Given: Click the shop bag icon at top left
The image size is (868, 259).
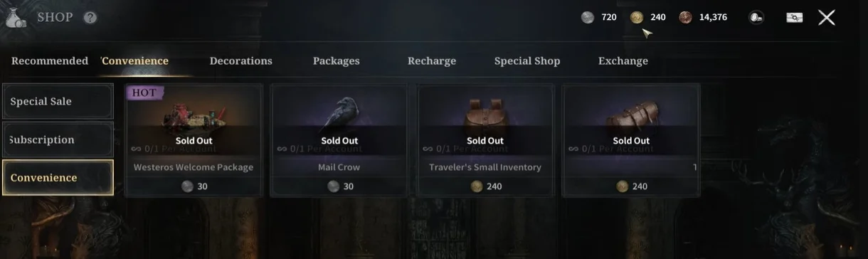Looking at the screenshot, I should pos(16,17).
